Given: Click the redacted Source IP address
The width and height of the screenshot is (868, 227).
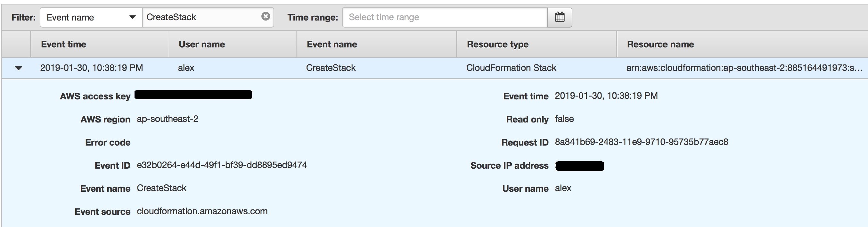Looking at the screenshot, I should tap(579, 166).
